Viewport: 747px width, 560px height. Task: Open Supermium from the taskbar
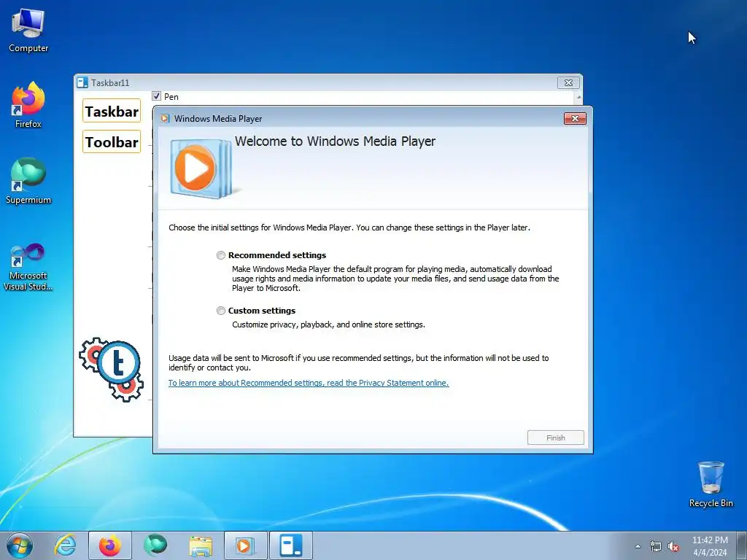pos(155,545)
